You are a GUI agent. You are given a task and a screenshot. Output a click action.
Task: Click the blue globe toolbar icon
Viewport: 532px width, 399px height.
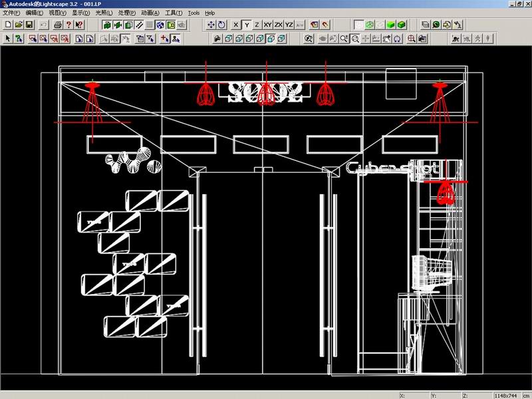(x=160, y=25)
